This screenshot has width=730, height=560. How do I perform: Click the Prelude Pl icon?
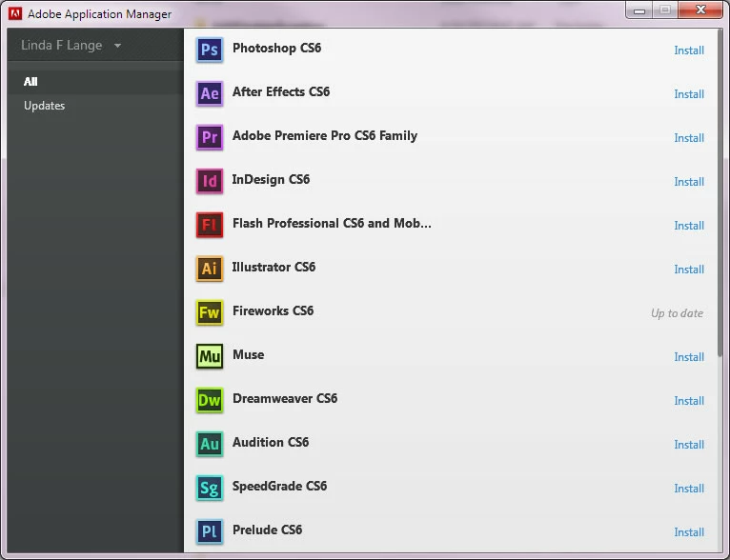[210, 531]
